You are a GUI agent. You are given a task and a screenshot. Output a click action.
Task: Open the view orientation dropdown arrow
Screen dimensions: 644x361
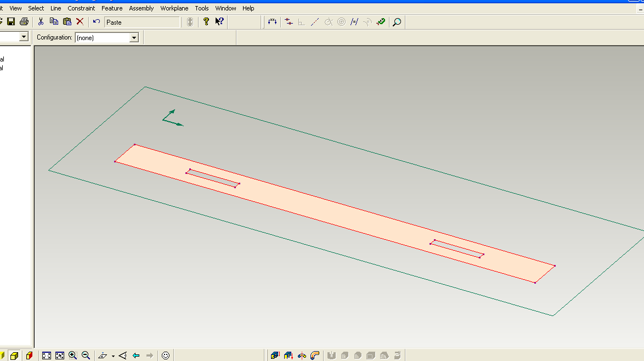pyautogui.click(x=113, y=356)
